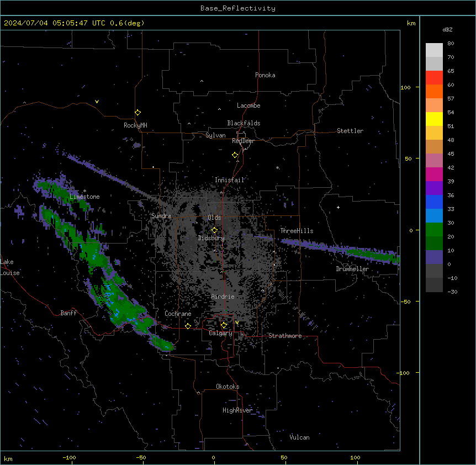Click the Sundre label
476x465 pixels.
click(x=161, y=216)
